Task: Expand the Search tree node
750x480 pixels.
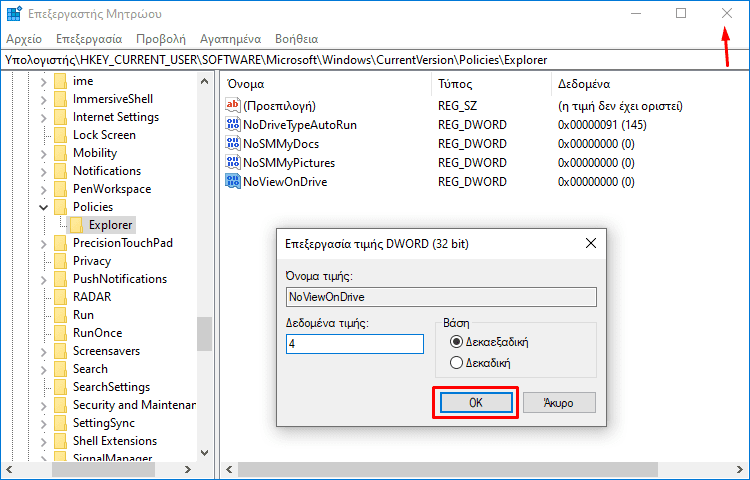Action: (x=44, y=370)
